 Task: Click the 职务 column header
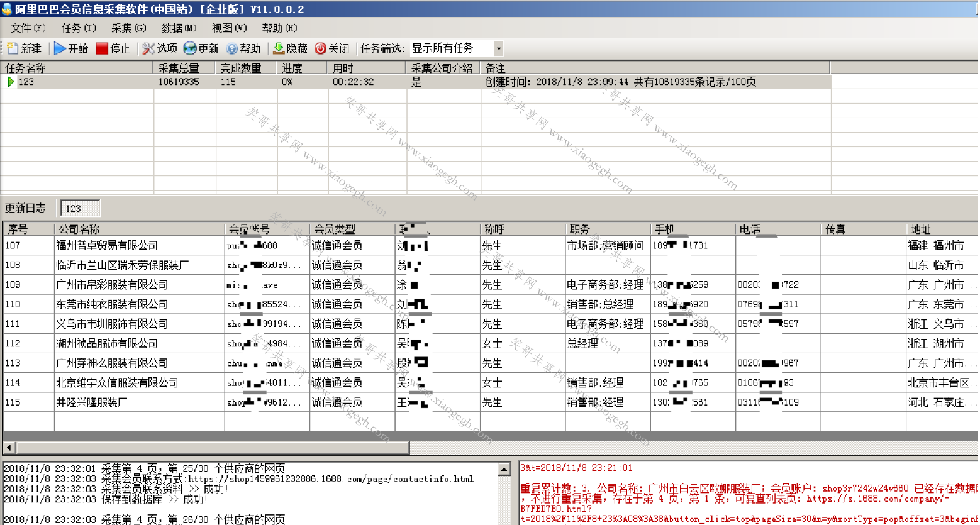coord(608,229)
